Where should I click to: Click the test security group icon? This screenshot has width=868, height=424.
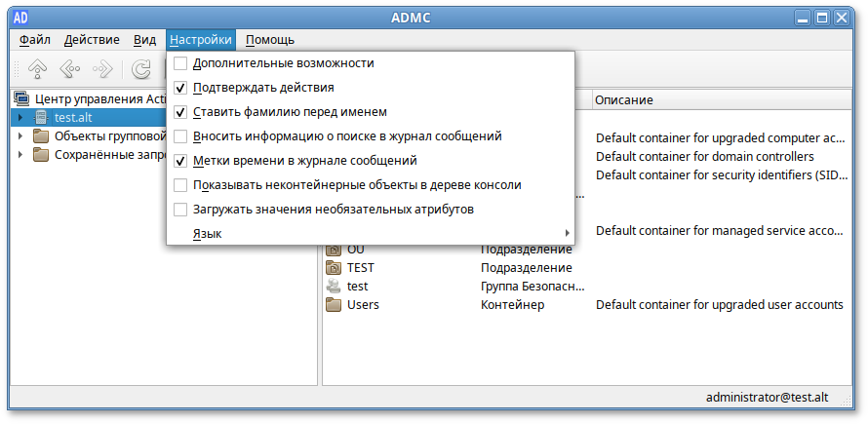(x=334, y=287)
